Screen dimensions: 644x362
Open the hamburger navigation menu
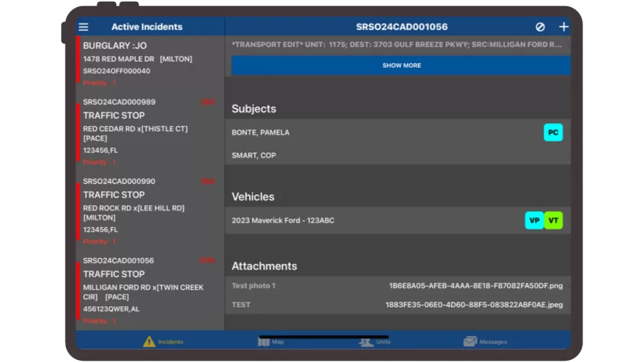[x=84, y=26]
